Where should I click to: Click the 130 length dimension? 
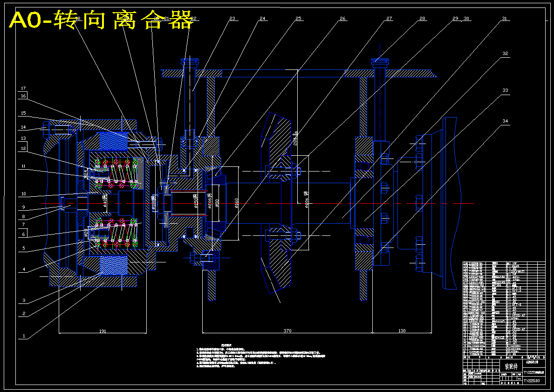(402, 331)
